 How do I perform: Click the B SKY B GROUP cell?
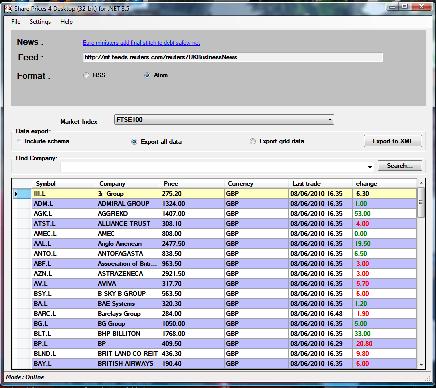coord(128,294)
